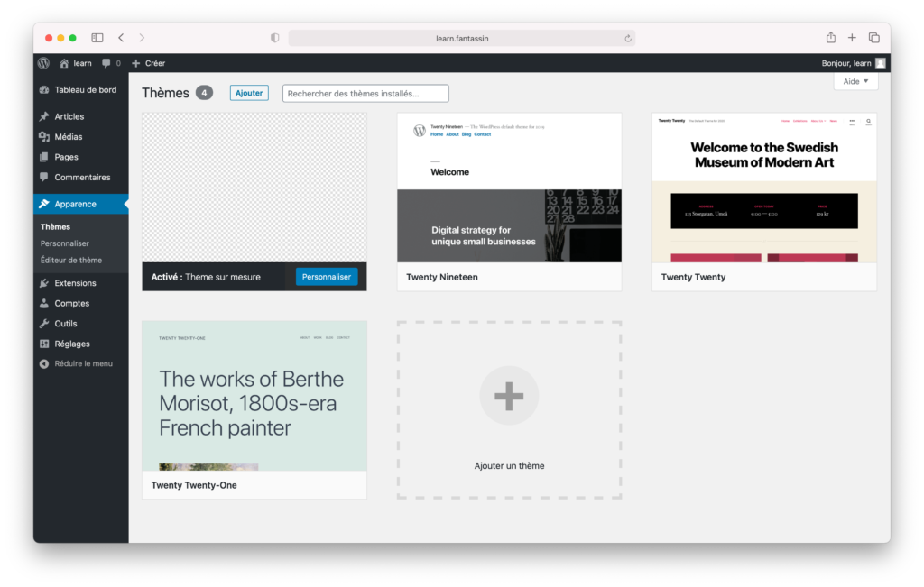Click the Médias media icon

(44, 136)
